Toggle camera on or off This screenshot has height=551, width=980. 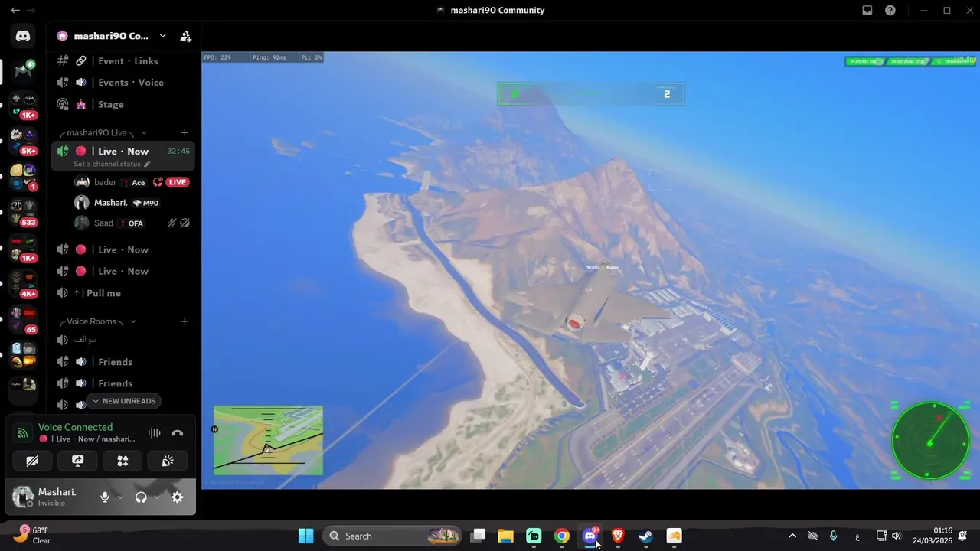coord(32,461)
